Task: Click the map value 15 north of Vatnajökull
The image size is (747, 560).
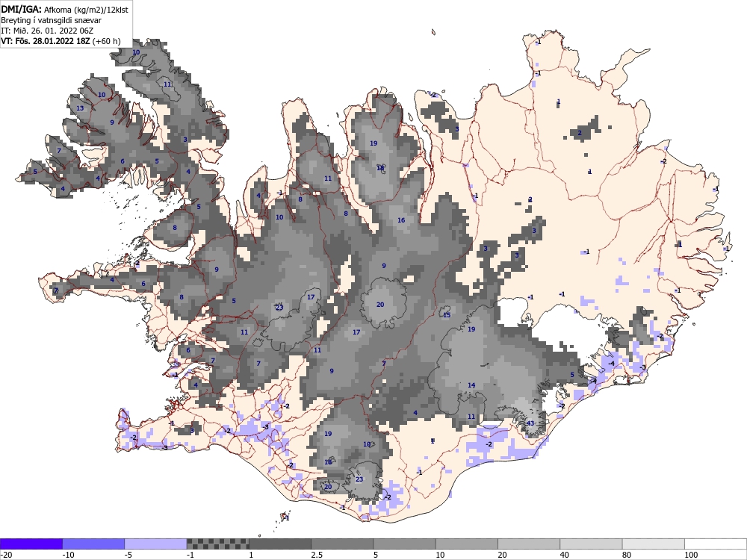Action: pos(447,315)
